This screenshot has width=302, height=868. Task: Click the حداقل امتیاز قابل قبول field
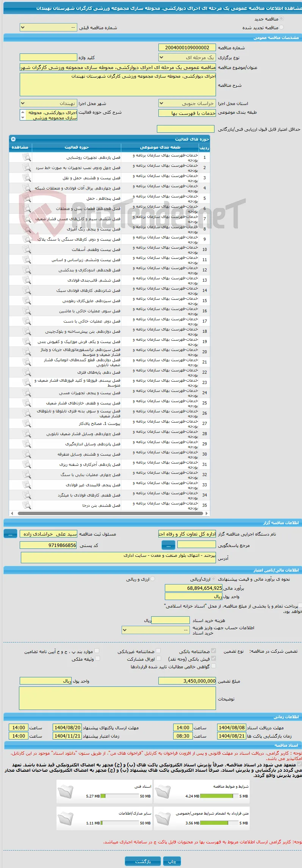(186, 129)
